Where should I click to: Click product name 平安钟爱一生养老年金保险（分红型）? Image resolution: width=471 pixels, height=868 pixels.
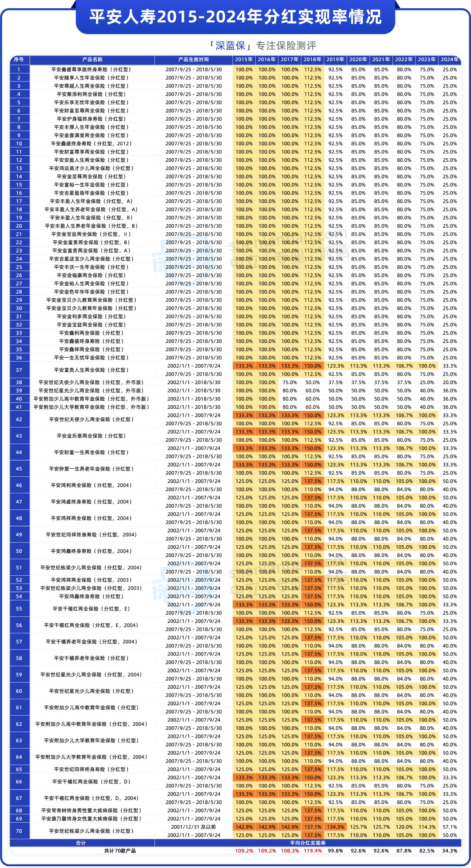92,469
